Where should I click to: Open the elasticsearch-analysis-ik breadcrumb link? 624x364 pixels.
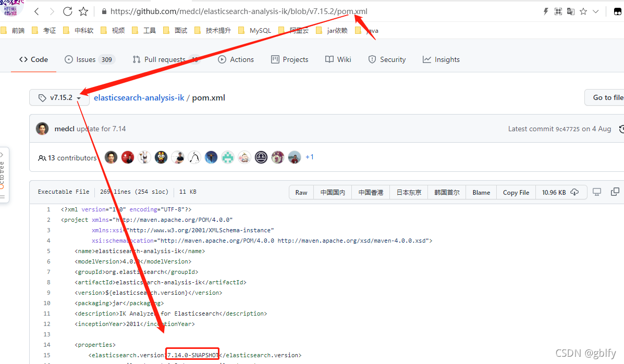(x=139, y=98)
